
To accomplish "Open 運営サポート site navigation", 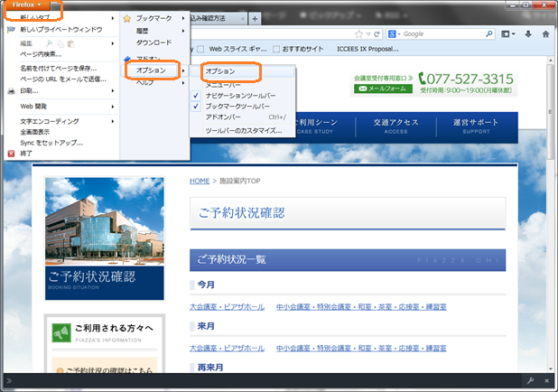I will [476, 126].
